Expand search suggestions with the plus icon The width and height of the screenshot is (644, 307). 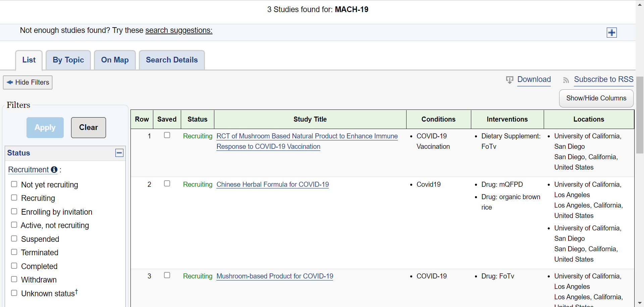click(611, 33)
